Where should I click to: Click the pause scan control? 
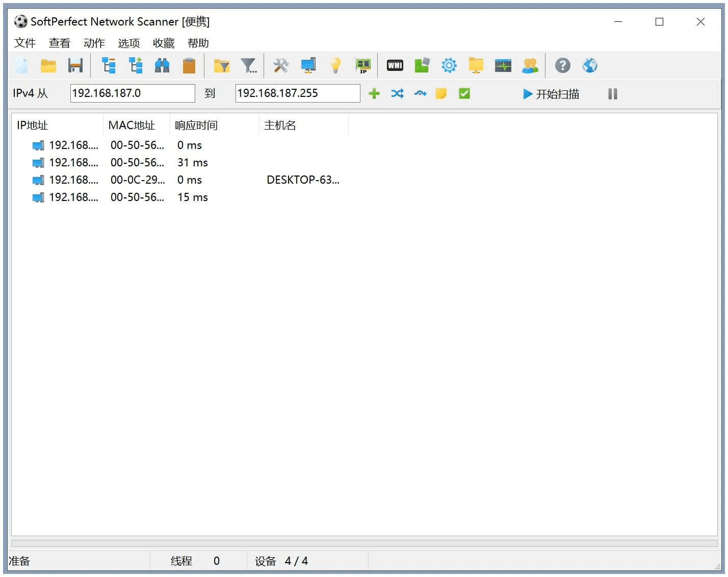tap(612, 94)
